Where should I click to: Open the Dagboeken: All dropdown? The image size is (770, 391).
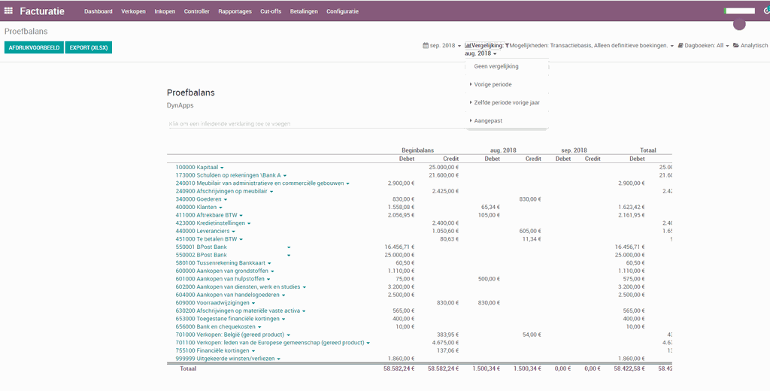click(x=703, y=46)
